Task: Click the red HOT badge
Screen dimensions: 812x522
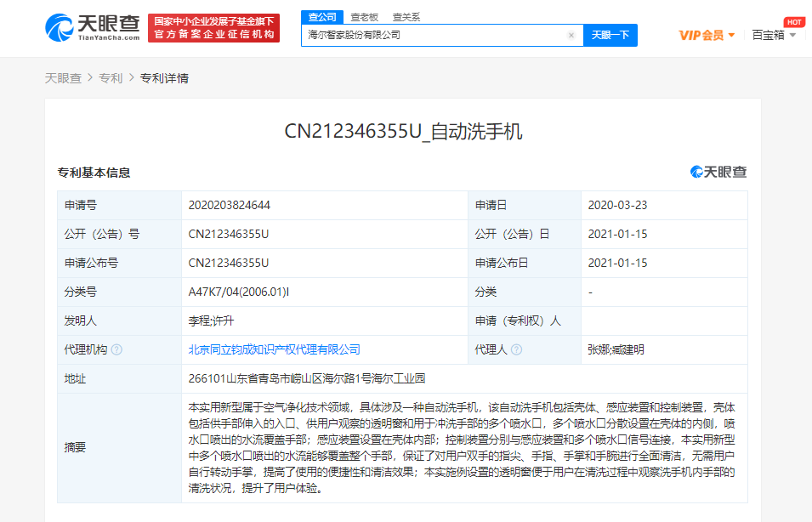Action: coord(793,22)
